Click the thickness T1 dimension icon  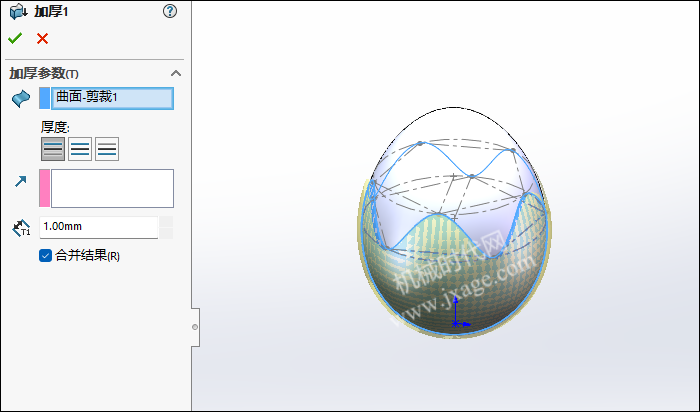click(21, 228)
